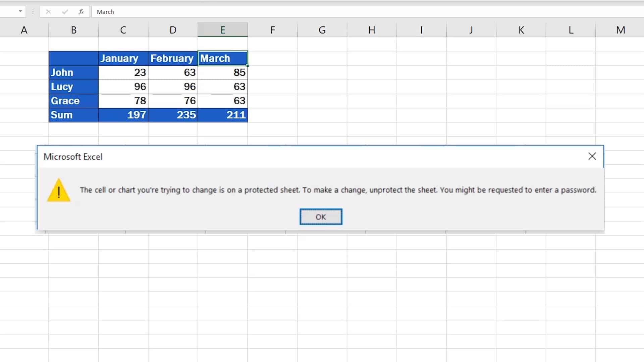Click the warning triangle icon in dialog
Image resolution: width=644 pixels, height=362 pixels.
[x=58, y=190]
